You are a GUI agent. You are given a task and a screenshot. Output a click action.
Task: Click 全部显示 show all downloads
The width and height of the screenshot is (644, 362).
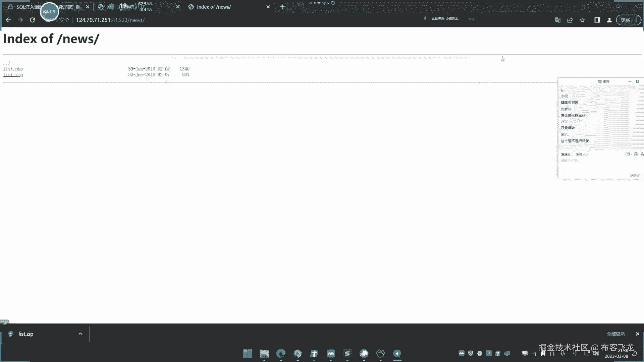tap(615, 334)
